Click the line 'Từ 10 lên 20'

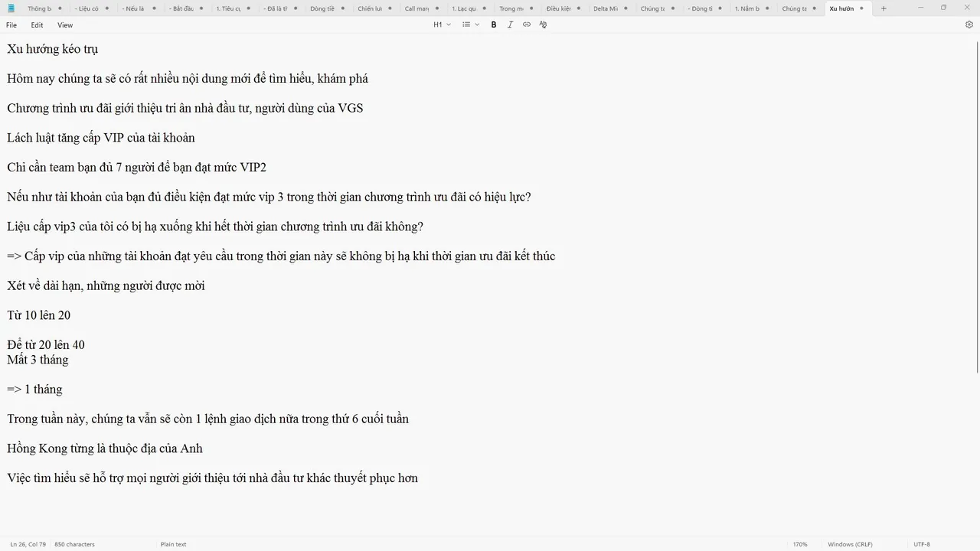tap(39, 315)
